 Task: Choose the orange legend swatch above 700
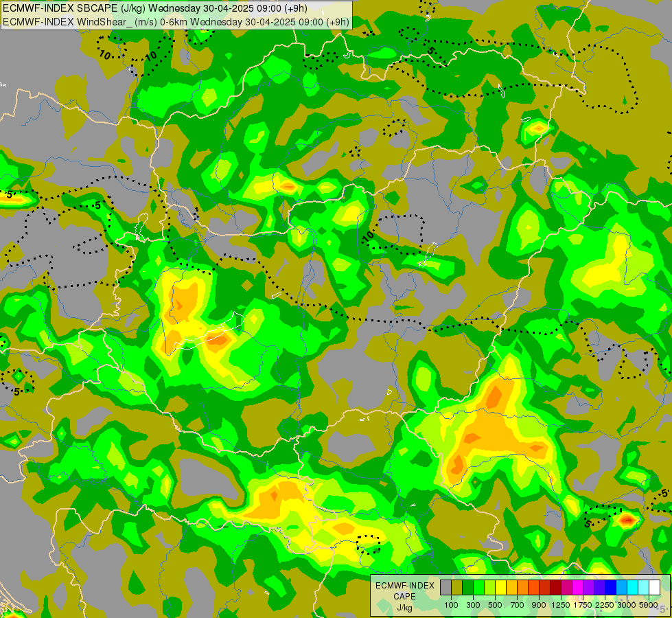[x=523, y=588]
